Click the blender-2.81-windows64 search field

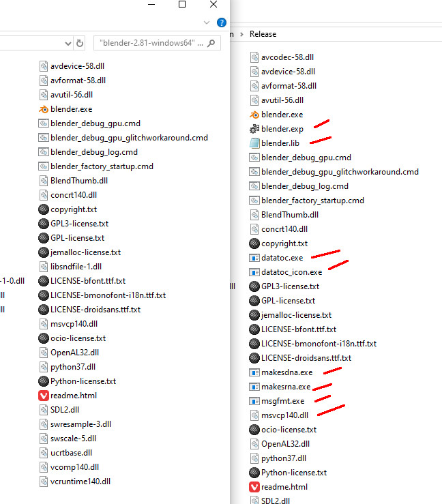coord(151,43)
